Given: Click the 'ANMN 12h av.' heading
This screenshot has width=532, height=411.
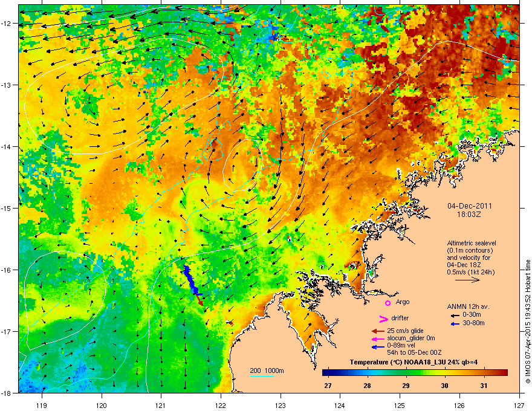Looking at the screenshot, I should click(x=468, y=307).
